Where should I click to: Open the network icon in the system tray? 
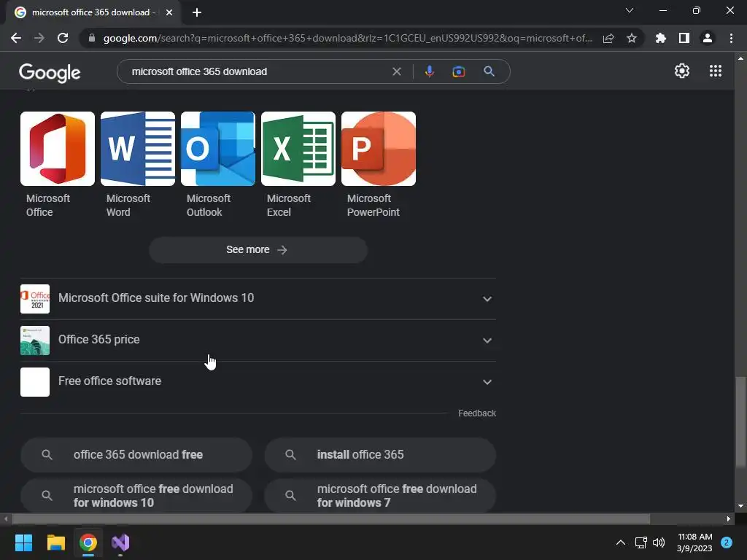(641, 542)
